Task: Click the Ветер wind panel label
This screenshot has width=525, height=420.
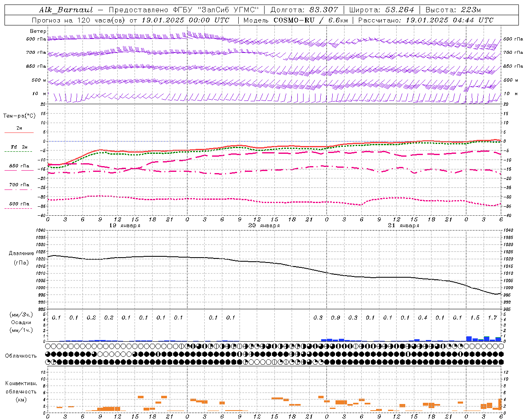Action: (38, 31)
